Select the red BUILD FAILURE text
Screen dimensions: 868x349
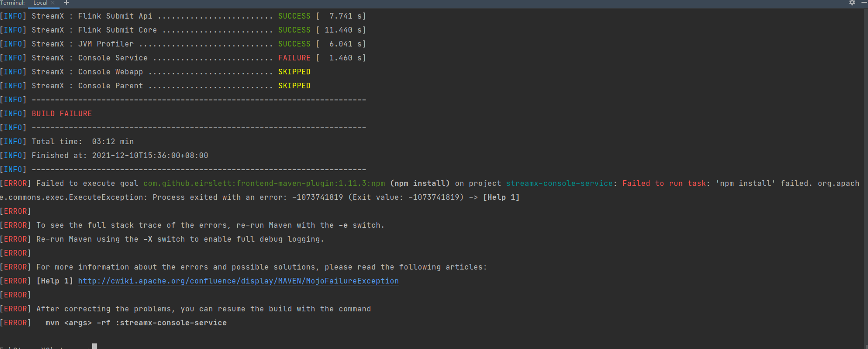click(62, 114)
